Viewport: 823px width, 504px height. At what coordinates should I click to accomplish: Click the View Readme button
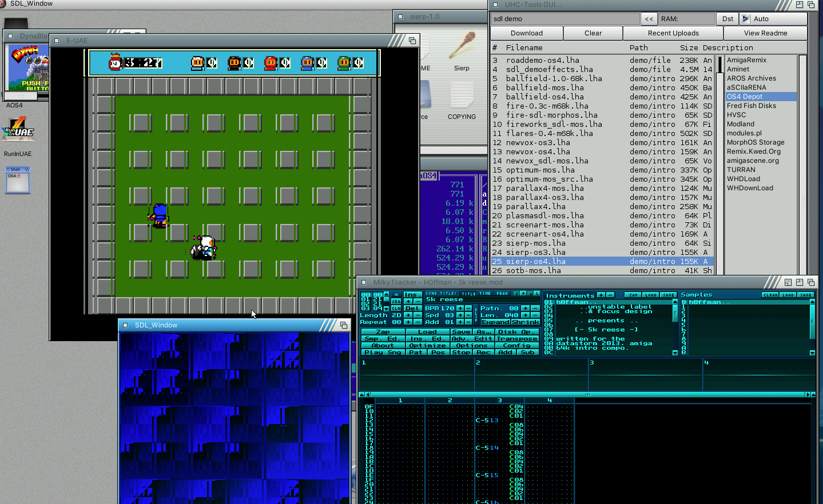tap(765, 33)
